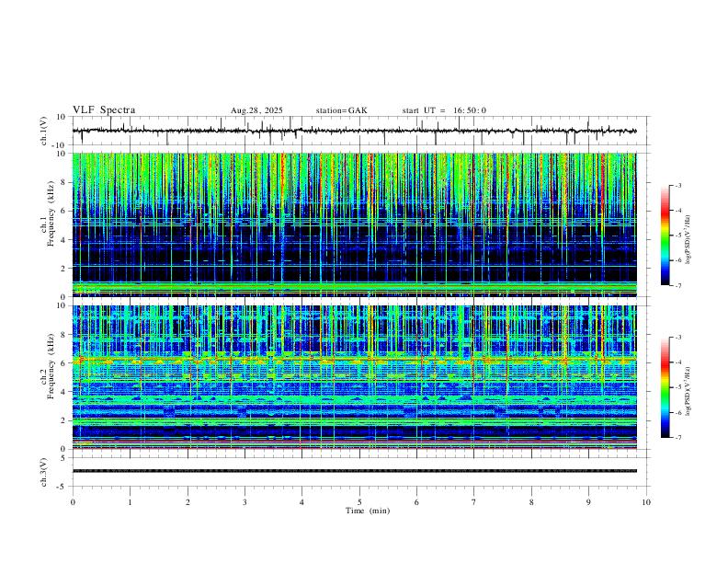Click the "8" kHz tick on ch.1 spectrogram
The image size is (728, 563).
click(x=63, y=182)
